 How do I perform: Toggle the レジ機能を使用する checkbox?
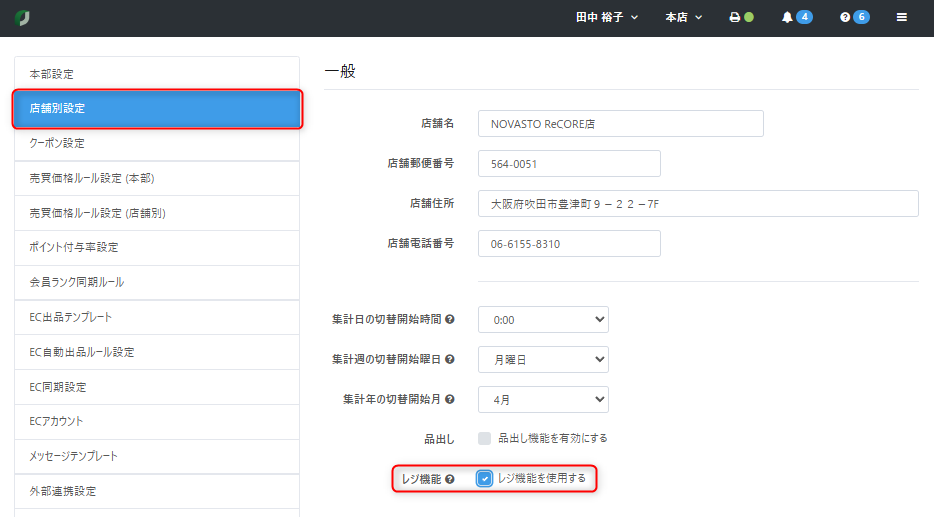[x=485, y=478]
